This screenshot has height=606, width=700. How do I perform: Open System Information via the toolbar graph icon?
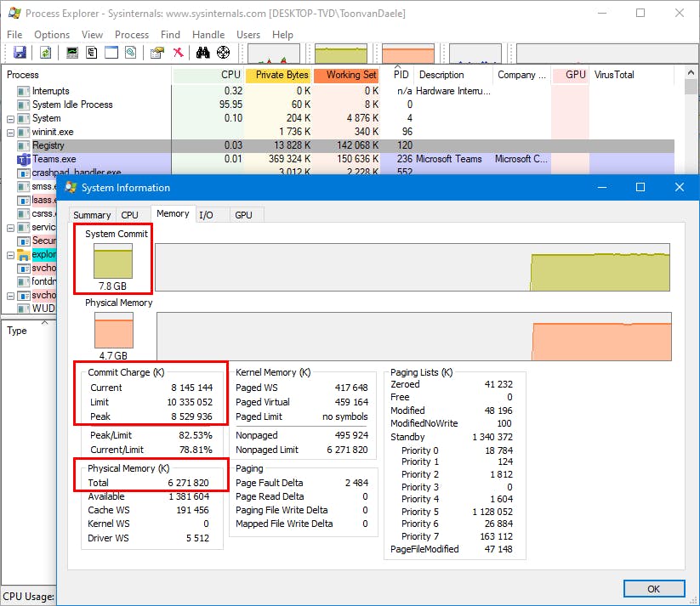click(x=72, y=53)
